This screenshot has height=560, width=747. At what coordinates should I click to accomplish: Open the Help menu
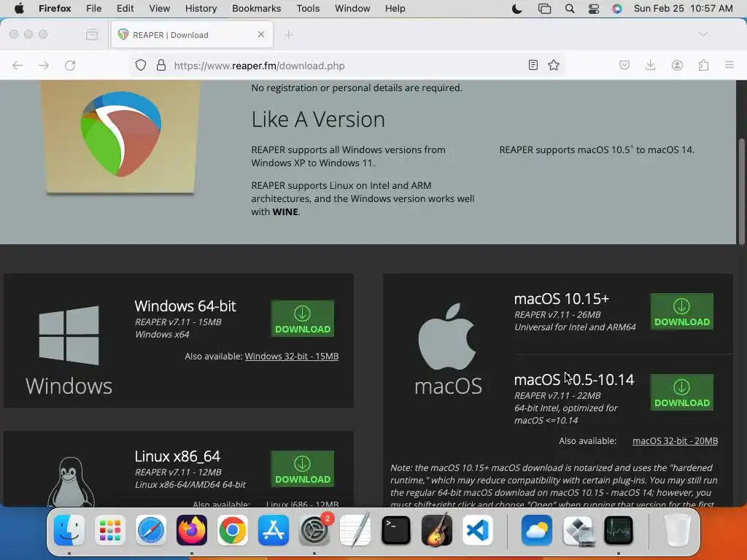pyautogui.click(x=395, y=8)
